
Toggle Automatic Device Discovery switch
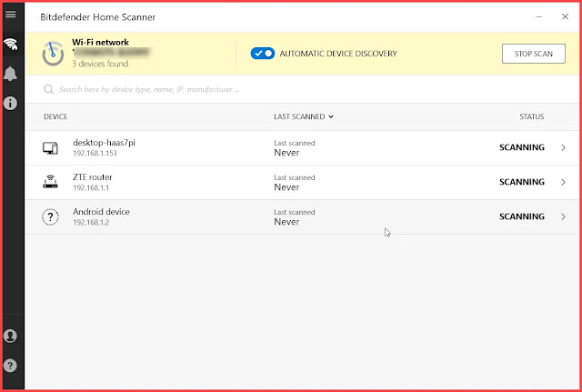pos(263,54)
